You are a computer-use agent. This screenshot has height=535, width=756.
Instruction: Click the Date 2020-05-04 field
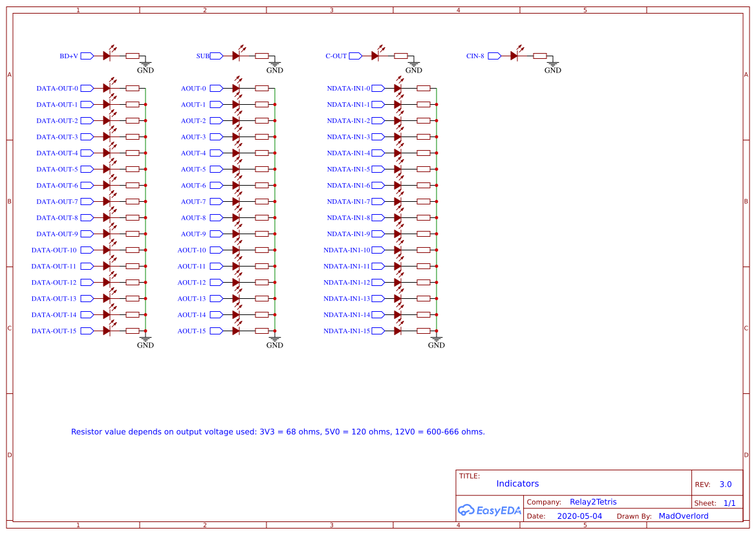tap(579, 516)
